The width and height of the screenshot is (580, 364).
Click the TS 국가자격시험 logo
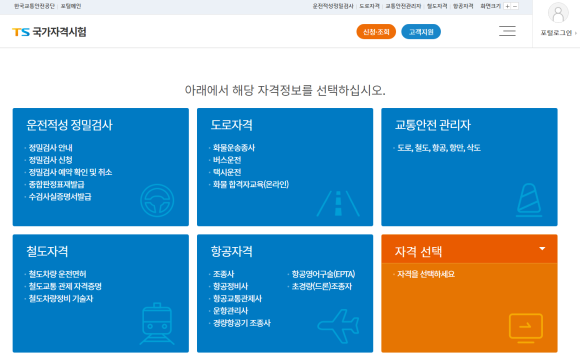49,32
